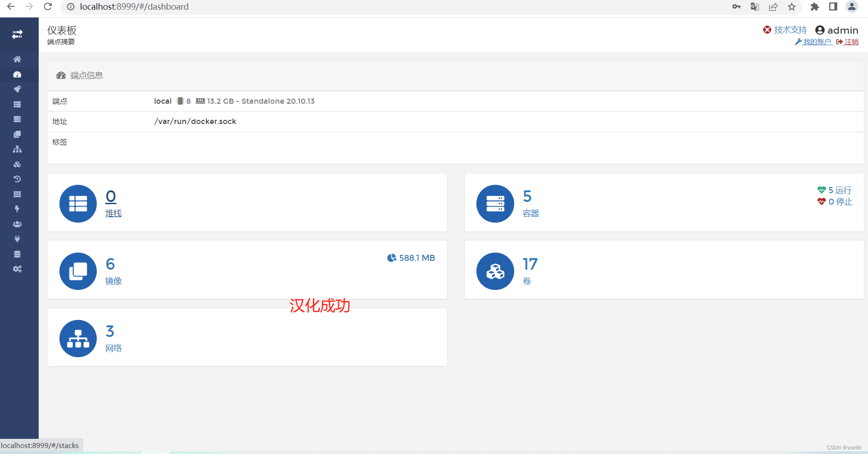Bookmark page with star icon
Image resolution: width=868 pixels, height=454 pixels.
tap(792, 6)
